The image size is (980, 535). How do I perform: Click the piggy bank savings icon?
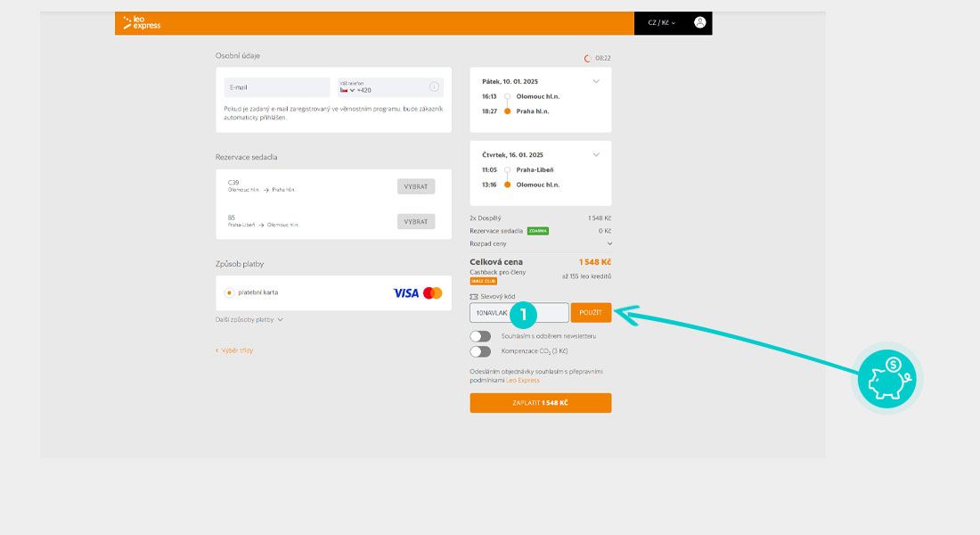click(x=886, y=378)
